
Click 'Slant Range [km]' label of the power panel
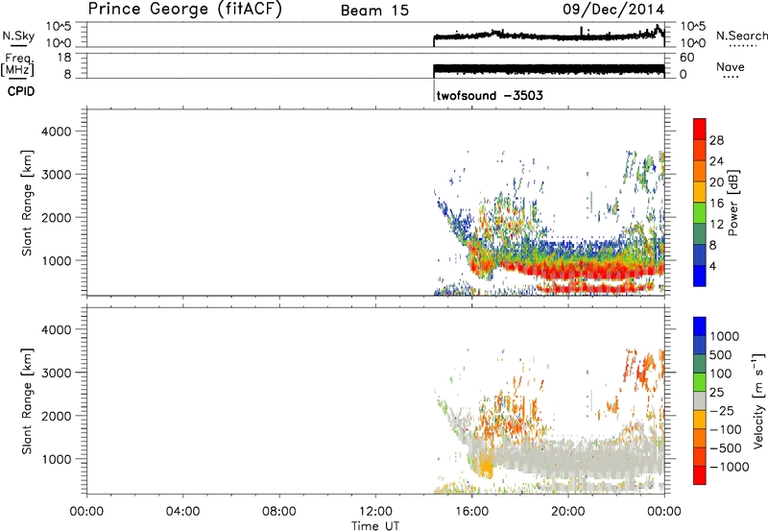click(27, 203)
